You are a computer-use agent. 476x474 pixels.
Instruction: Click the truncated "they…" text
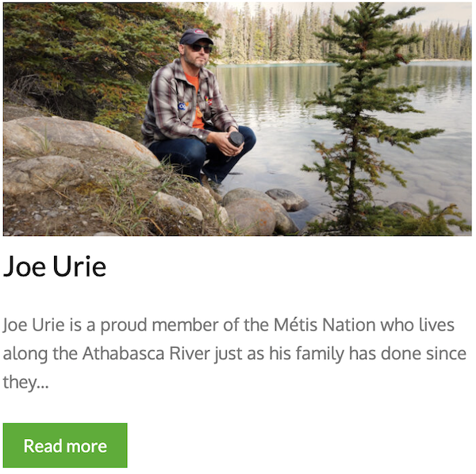point(25,382)
